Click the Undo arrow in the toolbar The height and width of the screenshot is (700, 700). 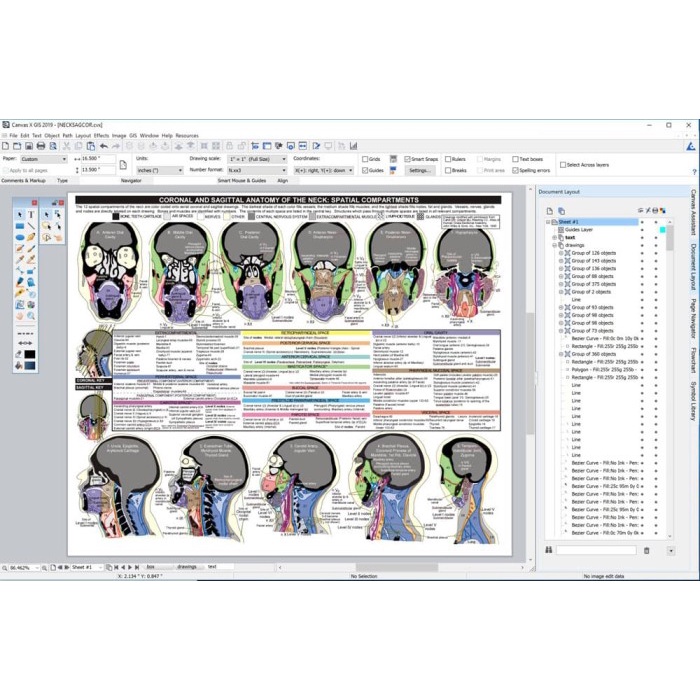(x=103, y=146)
